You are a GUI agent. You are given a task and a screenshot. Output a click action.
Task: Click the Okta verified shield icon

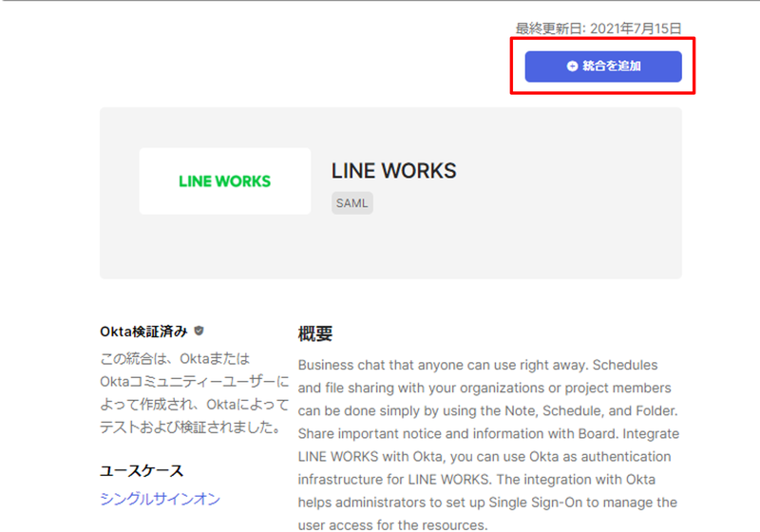tap(199, 331)
